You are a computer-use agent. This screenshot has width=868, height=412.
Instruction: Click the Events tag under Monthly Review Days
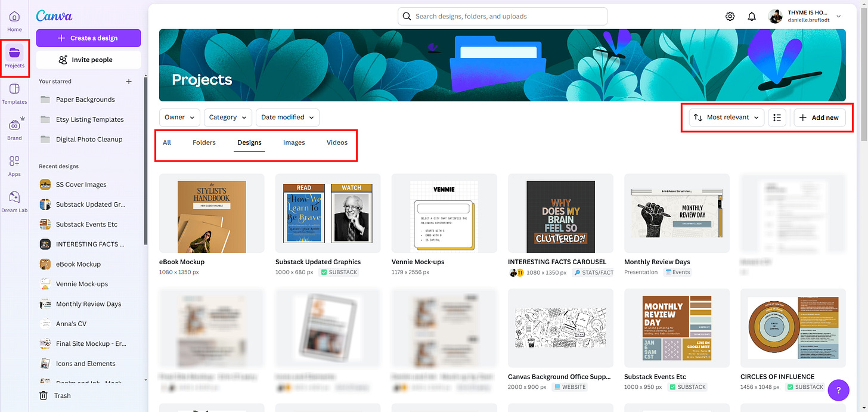click(x=677, y=272)
